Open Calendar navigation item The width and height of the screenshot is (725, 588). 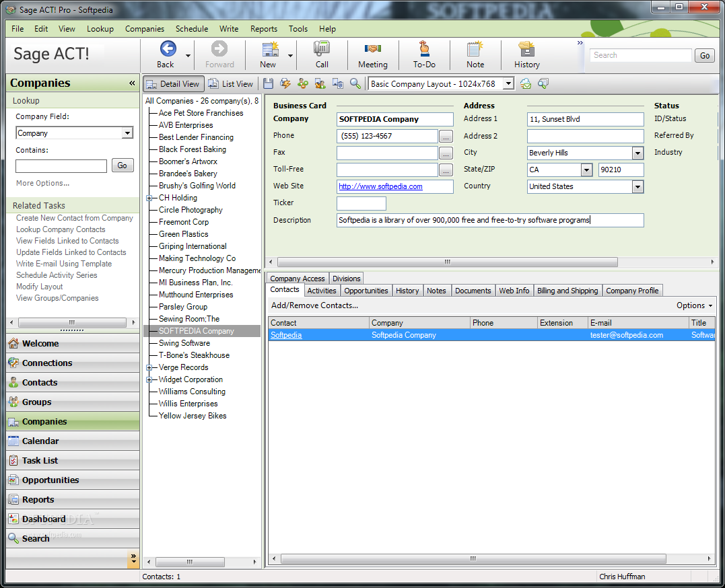[x=73, y=441]
